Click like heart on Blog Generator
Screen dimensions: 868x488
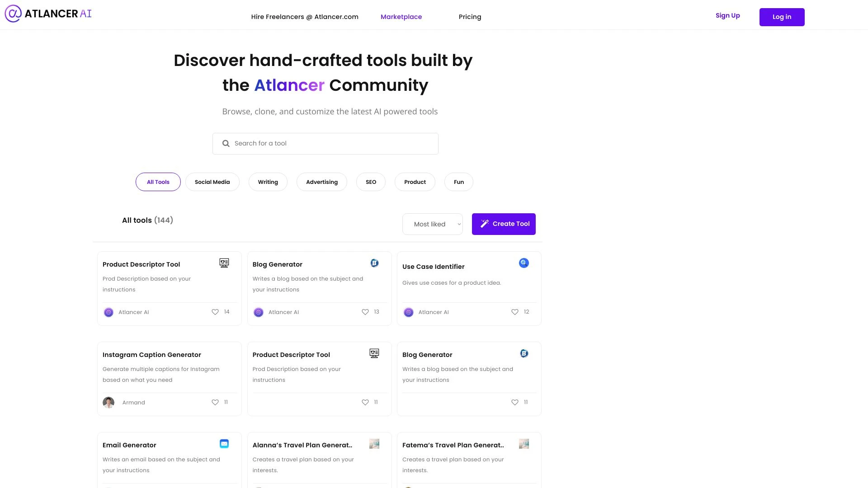click(x=365, y=312)
